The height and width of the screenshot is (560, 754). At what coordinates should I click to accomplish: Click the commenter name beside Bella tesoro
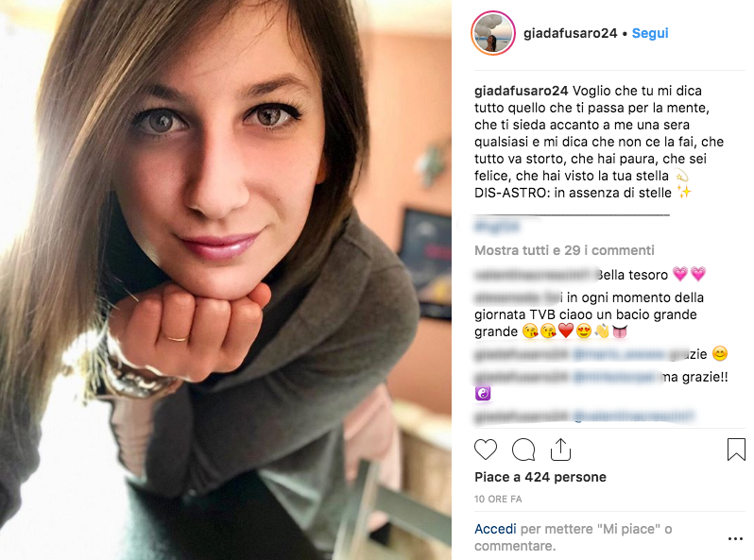535,275
